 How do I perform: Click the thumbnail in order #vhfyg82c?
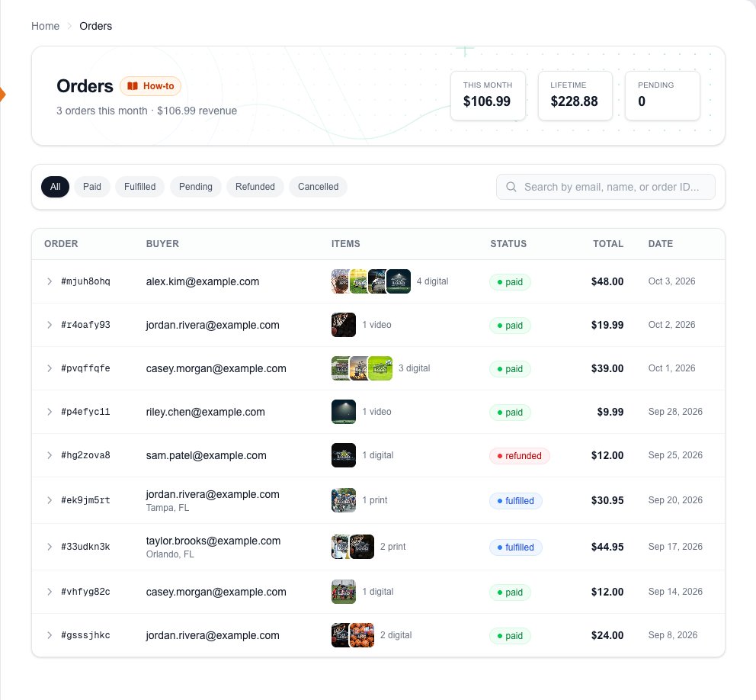(x=343, y=592)
